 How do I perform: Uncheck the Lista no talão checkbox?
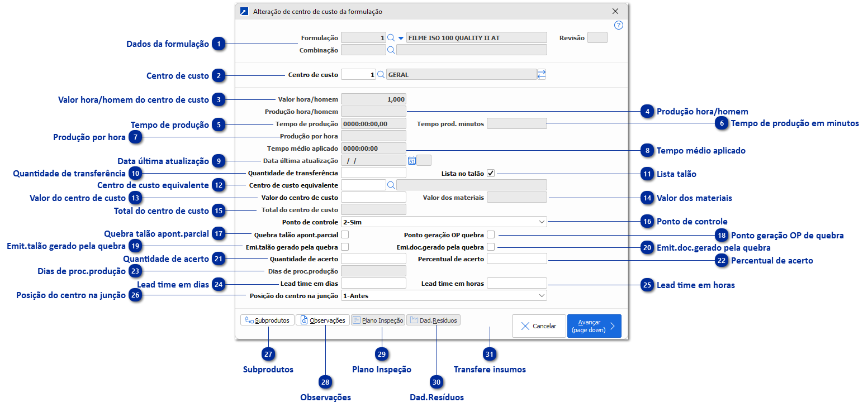pos(491,173)
